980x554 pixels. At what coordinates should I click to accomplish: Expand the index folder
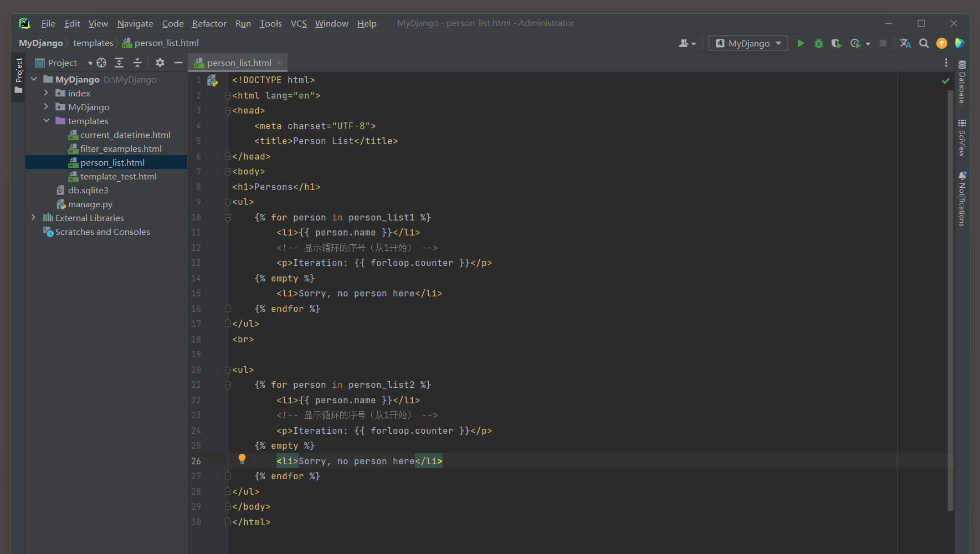point(47,93)
